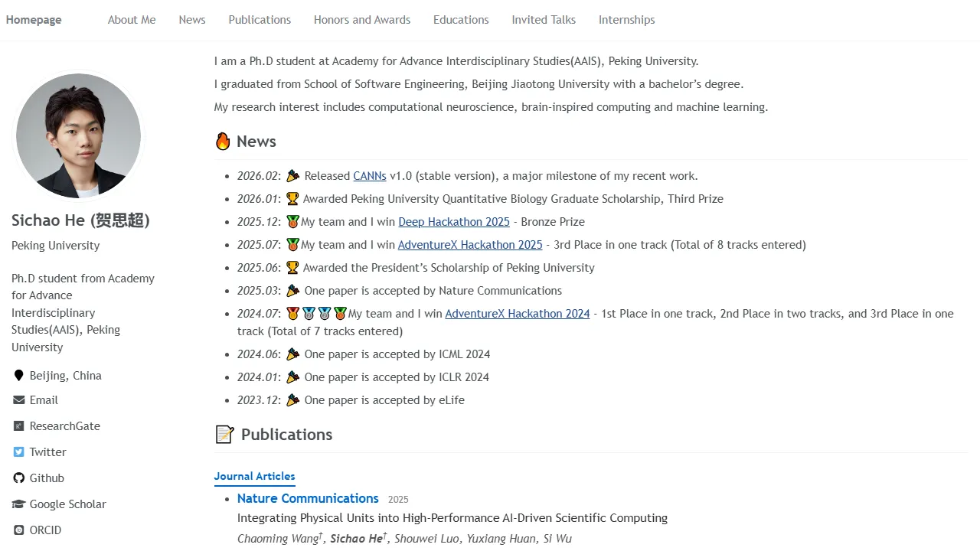Image resolution: width=980 pixels, height=551 pixels.
Task: Open the Invited Talks page
Action: coord(544,20)
